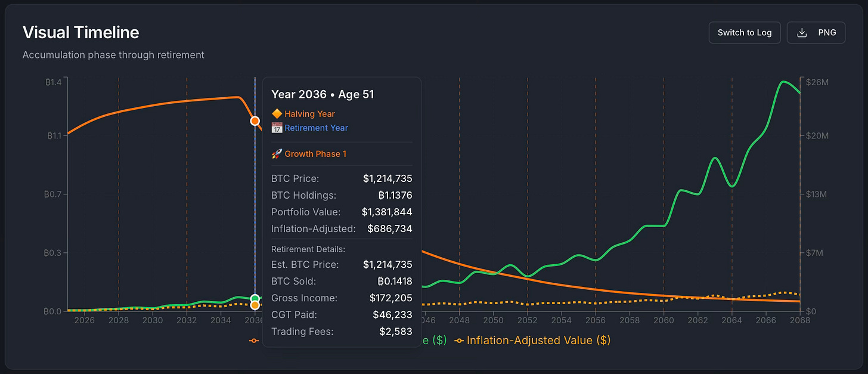Switch the chart to Log scale
The image size is (868, 374).
tap(744, 32)
